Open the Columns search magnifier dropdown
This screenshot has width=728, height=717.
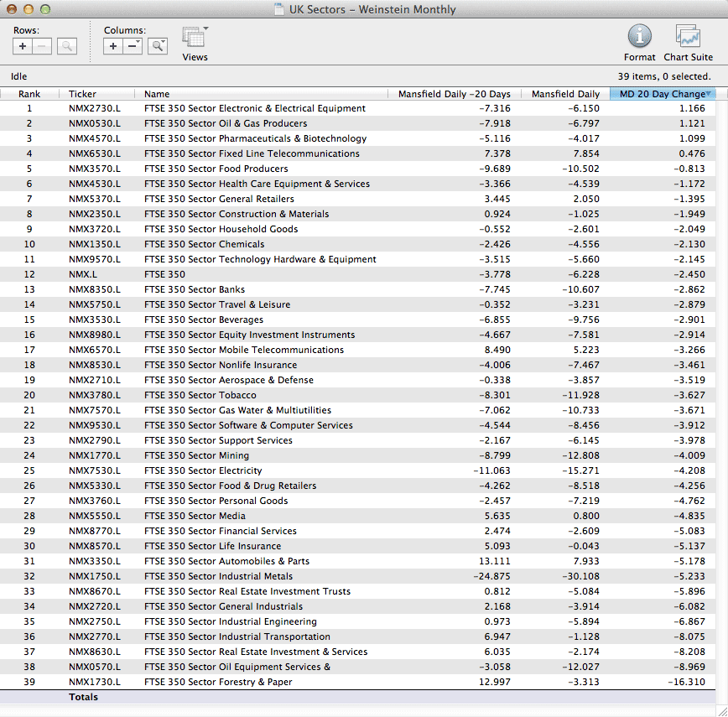tap(157, 46)
